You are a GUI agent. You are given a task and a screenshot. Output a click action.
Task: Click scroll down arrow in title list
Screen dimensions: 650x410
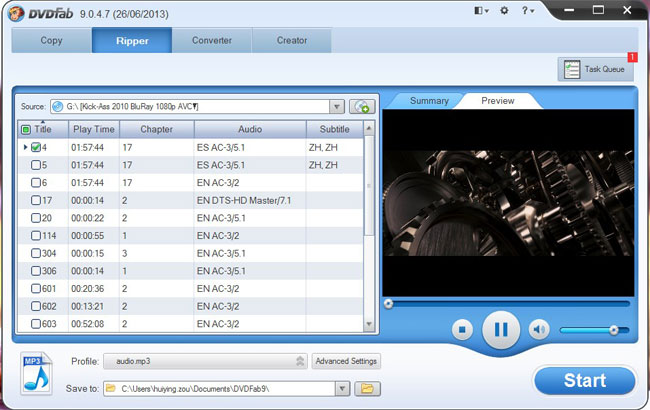(x=369, y=324)
